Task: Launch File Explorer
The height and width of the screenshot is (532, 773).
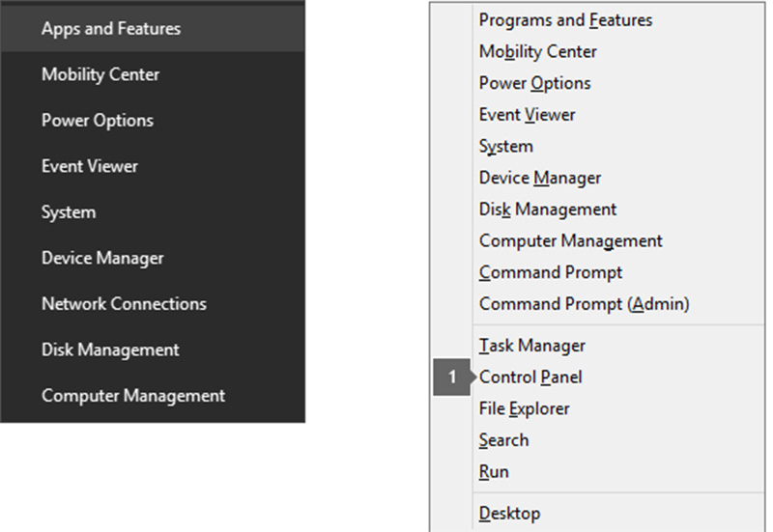Action: (525, 409)
